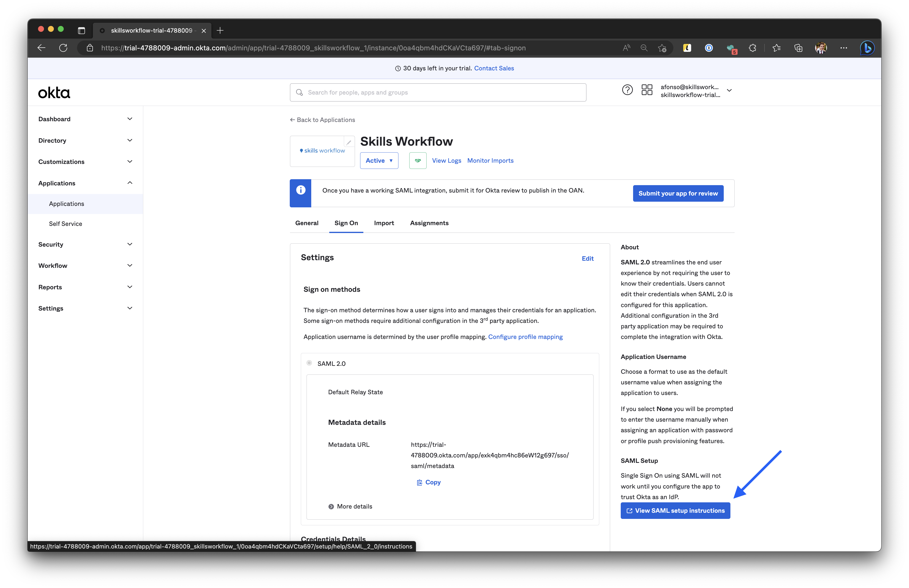Click the blue info icon in banner
909x588 pixels.
[x=301, y=190]
